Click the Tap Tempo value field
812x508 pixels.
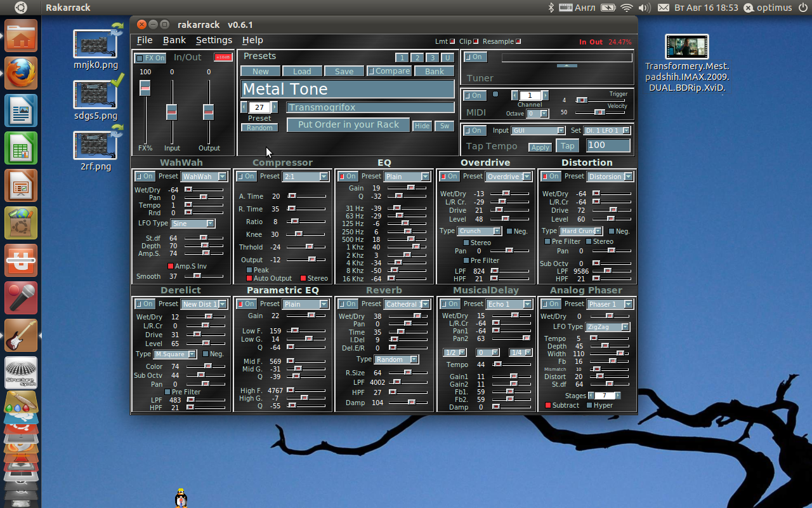click(608, 145)
